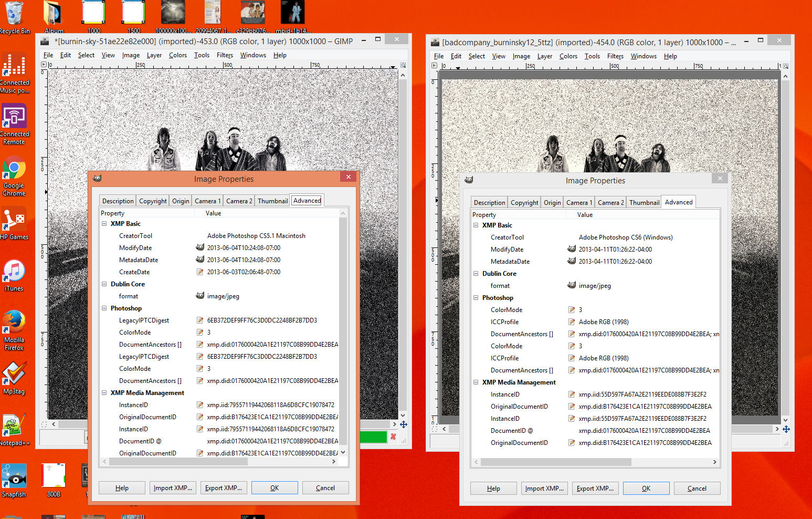The width and height of the screenshot is (812, 519).
Task: Collapse XMP Media Management group in right dialog
Action: [476, 382]
